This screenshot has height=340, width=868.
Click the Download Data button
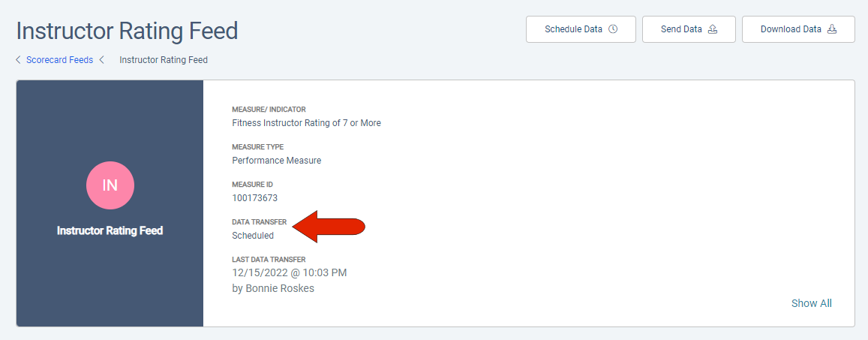coord(798,29)
